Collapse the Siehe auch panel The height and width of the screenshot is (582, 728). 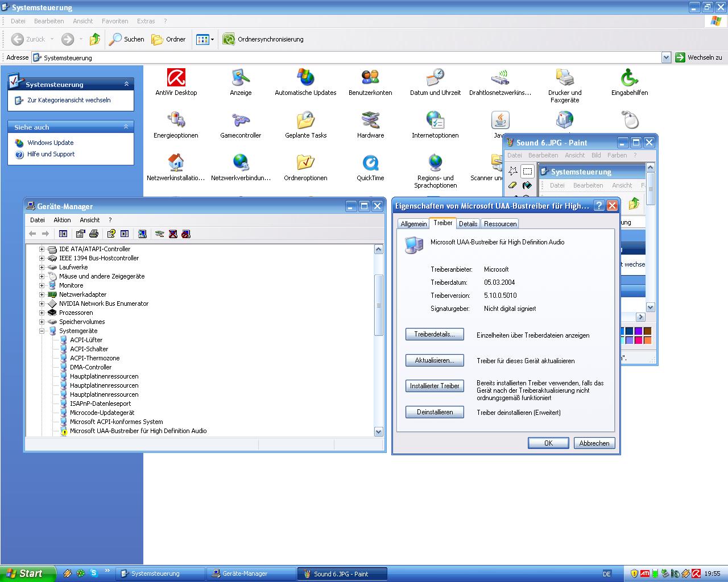tap(126, 127)
